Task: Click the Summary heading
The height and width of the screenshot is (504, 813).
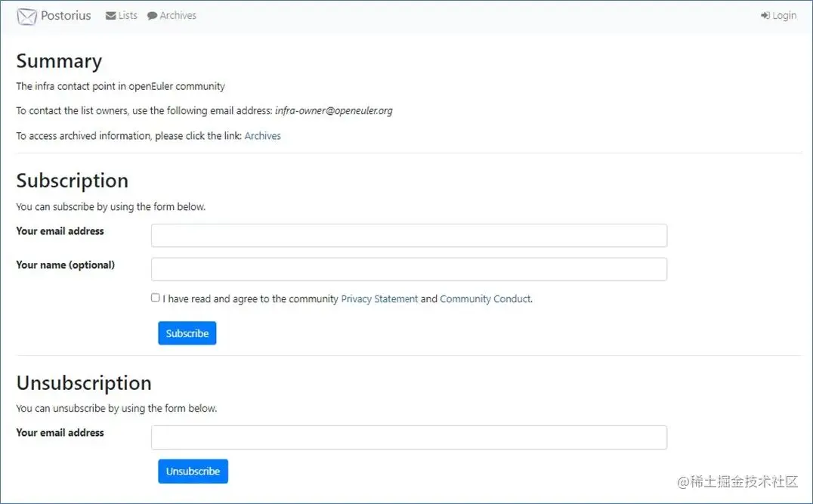Action: [59, 61]
